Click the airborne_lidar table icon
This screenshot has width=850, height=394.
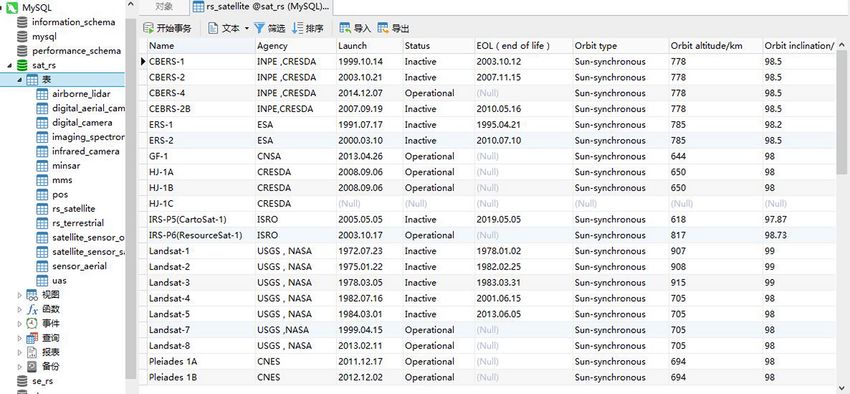[42, 94]
